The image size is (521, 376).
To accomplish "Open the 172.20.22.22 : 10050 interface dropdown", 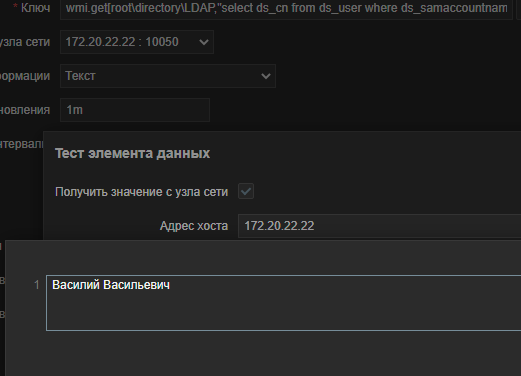I will click(x=137, y=42).
